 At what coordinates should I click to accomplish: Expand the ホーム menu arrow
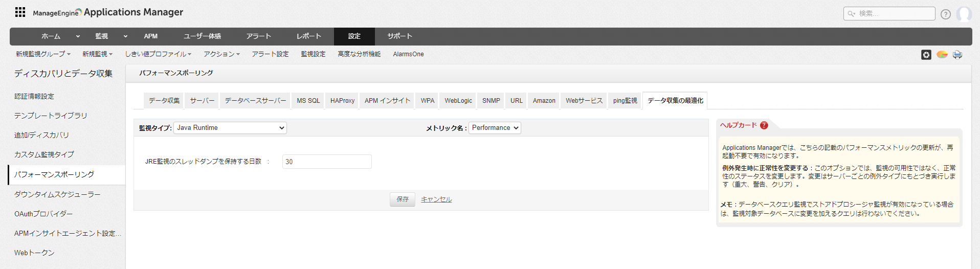click(78, 36)
